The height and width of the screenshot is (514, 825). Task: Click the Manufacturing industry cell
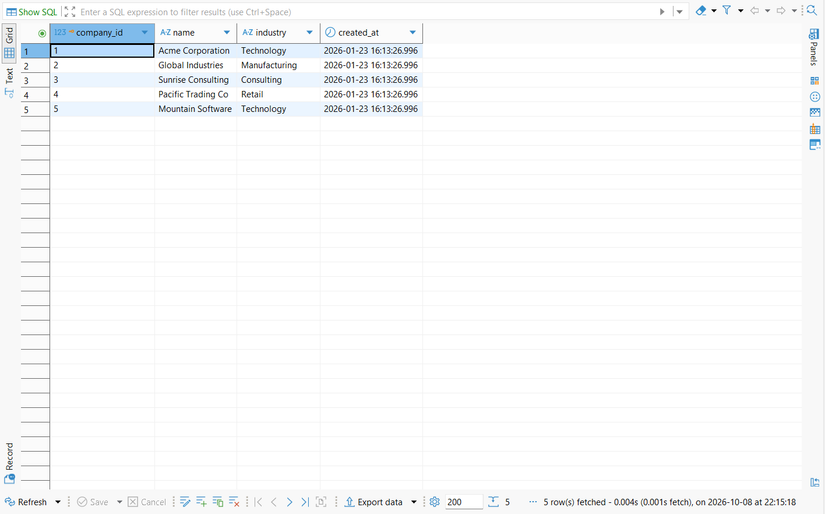click(x=278, y=65)
